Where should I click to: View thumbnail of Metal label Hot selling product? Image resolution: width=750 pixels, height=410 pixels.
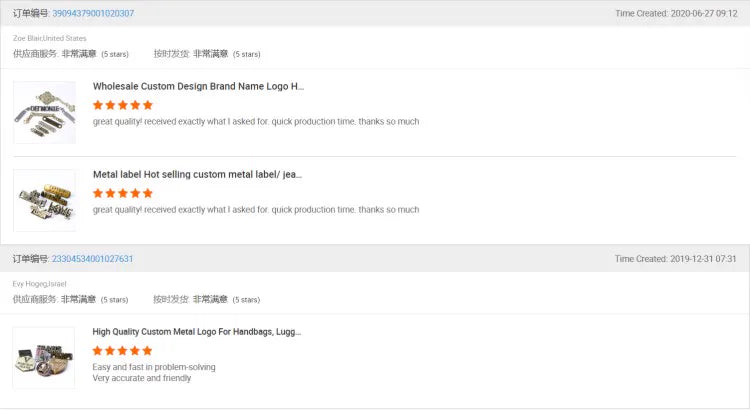tap(44, 200)
